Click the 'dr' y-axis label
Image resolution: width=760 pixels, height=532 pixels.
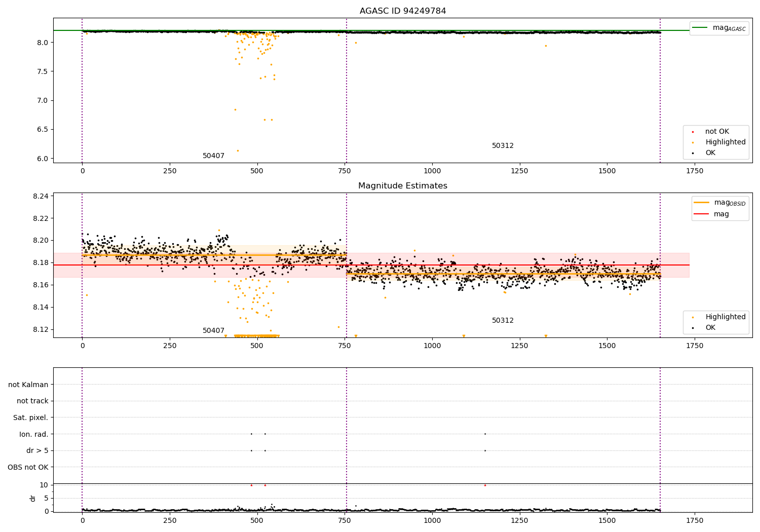tap(33, 498)
